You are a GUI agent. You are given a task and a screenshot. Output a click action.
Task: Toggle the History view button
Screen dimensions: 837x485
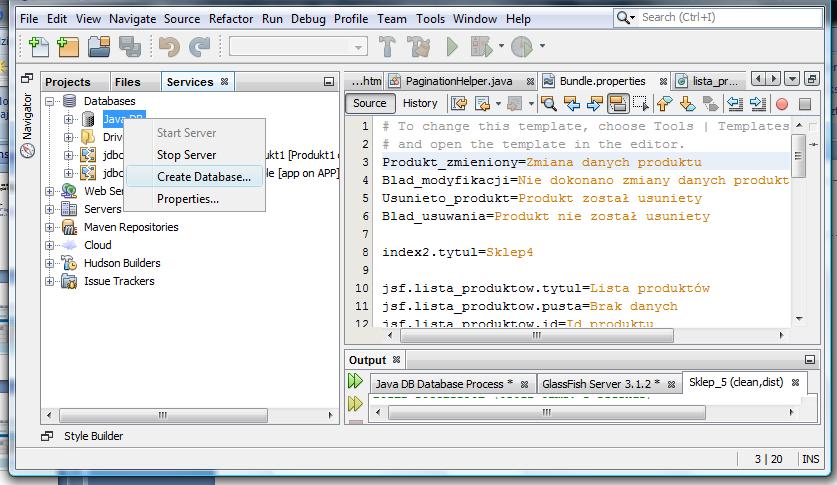point(420,104)
